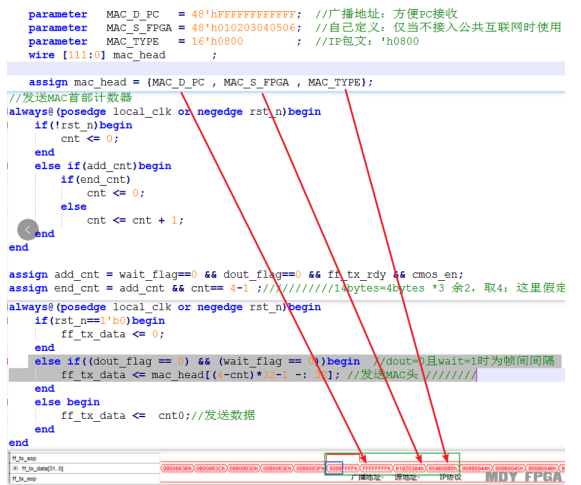Image resolution: width=581 pixels, height=485 pixels.
Task: Click the red margin marker beside else if line
Action: (x=8, y=361)
